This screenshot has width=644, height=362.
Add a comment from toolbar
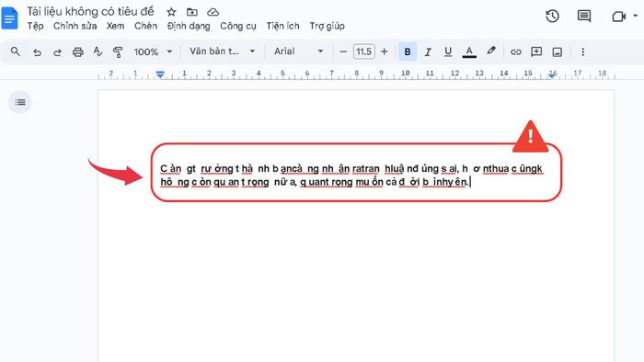(x=536, y=51)
